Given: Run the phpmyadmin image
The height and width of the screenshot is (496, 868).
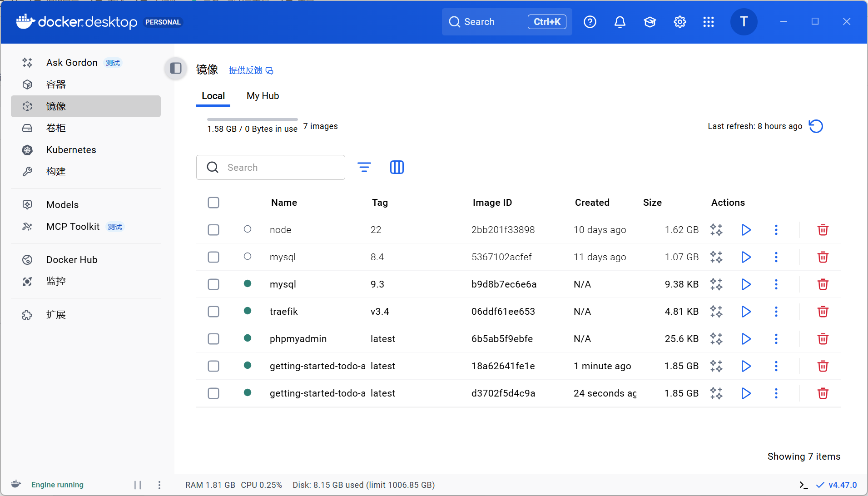Looking at the screenshot, I should point(746,339).
